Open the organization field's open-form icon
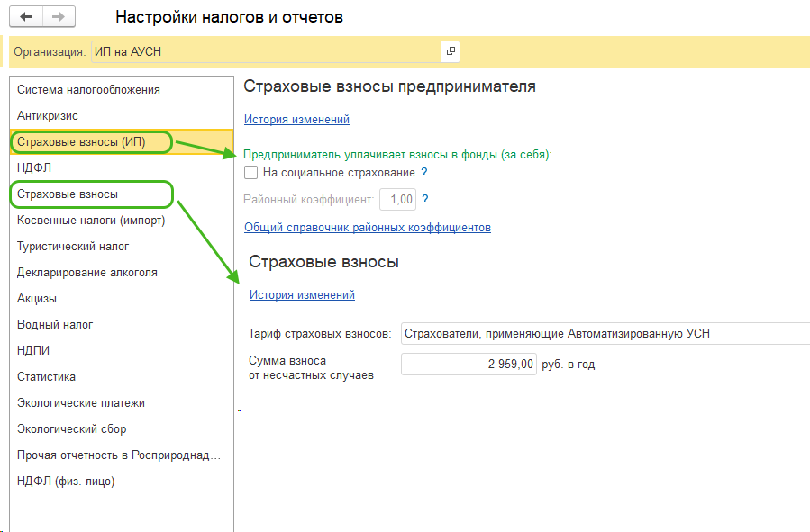The width and height of the screenshot is (810, 532). (x=451, y=51)
